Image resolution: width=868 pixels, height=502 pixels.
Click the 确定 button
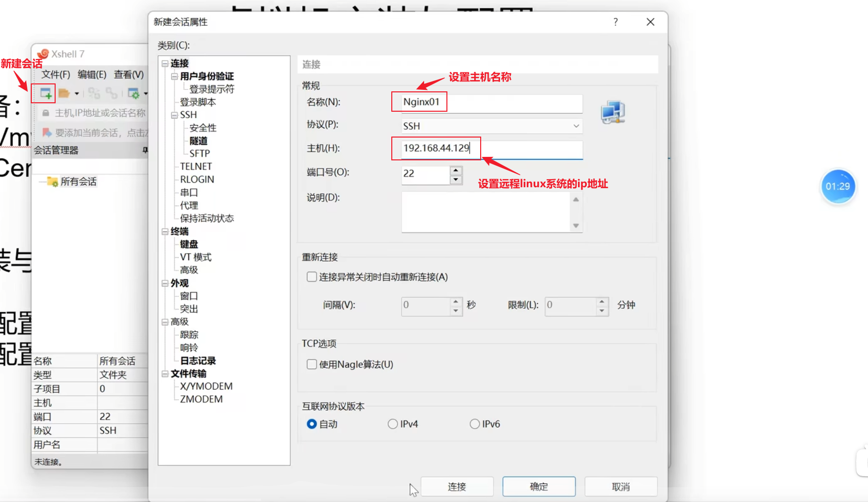click(539, 487)
